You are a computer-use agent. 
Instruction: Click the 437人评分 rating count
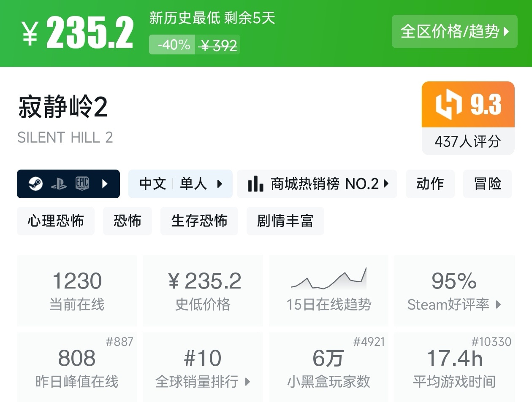(x=468, y=141)
